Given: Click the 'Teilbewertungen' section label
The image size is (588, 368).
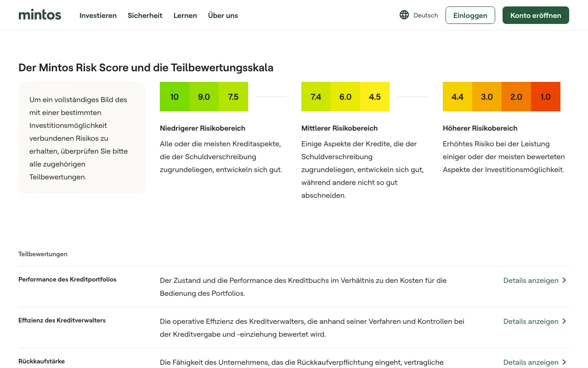Looking at the screenshot, I should pyautogui.click(x=43, y=254).
